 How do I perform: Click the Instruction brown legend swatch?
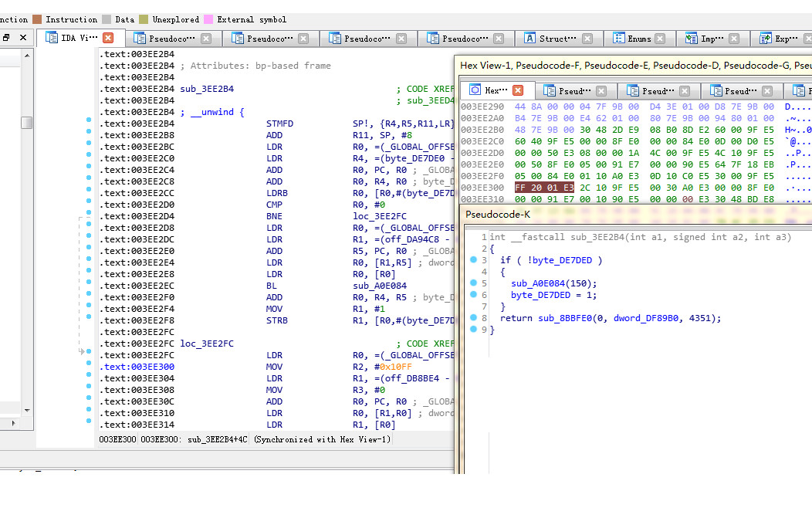point(36,19)
